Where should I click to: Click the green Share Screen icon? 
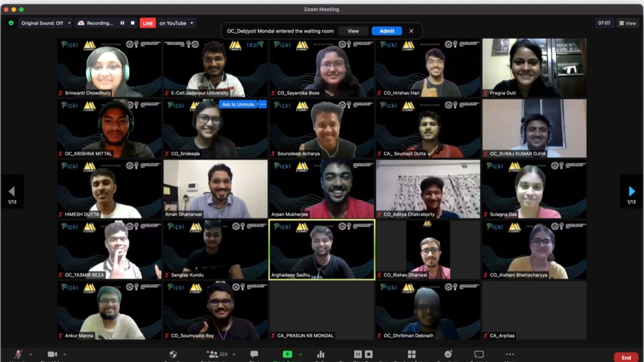[x=287, y=354]
